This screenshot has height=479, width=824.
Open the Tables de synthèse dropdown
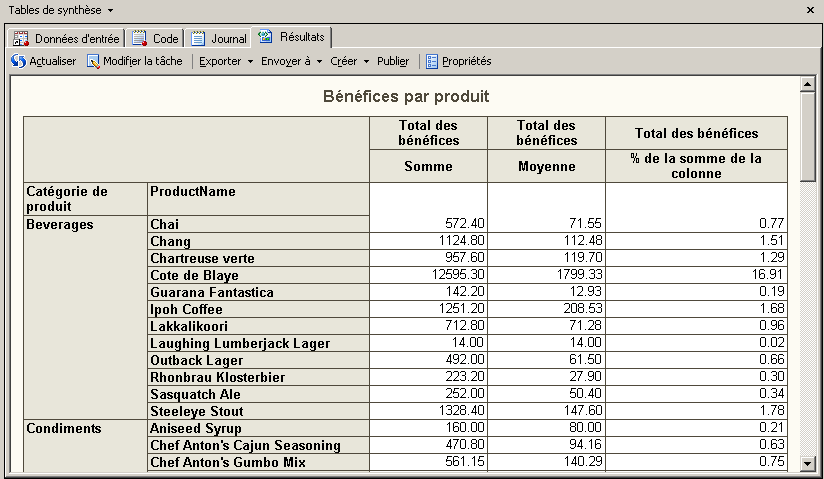(110, 10)
